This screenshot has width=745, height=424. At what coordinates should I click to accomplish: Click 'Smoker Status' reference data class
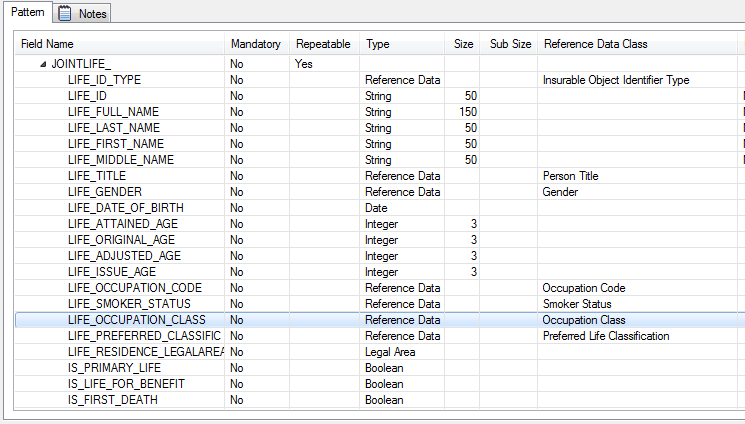(577, 304)
